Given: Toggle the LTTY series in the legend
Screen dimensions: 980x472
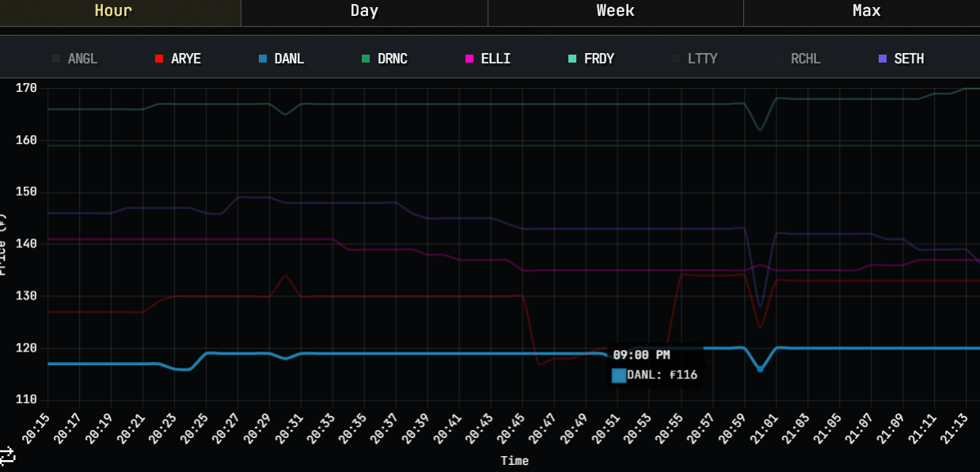Looking at the screenshot, I should (694, 59).
